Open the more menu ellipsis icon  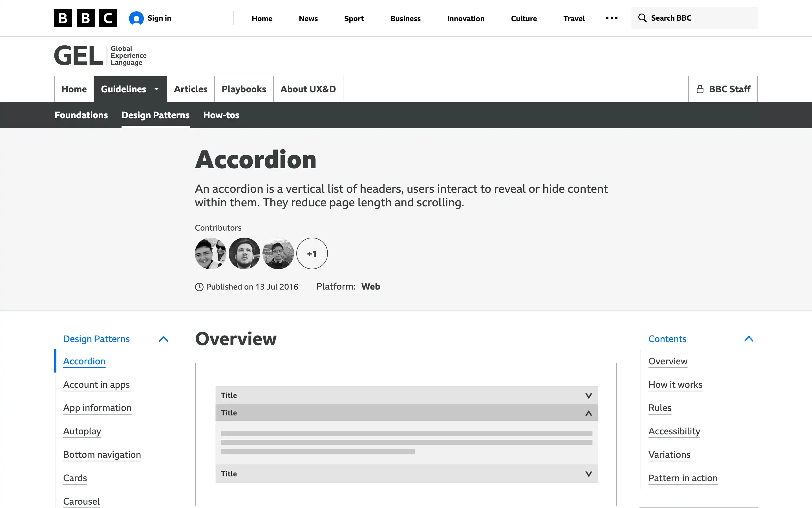pos(611,18)
